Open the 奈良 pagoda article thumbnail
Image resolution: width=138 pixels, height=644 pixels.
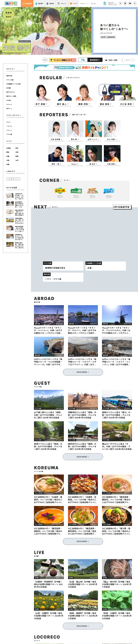49,431
